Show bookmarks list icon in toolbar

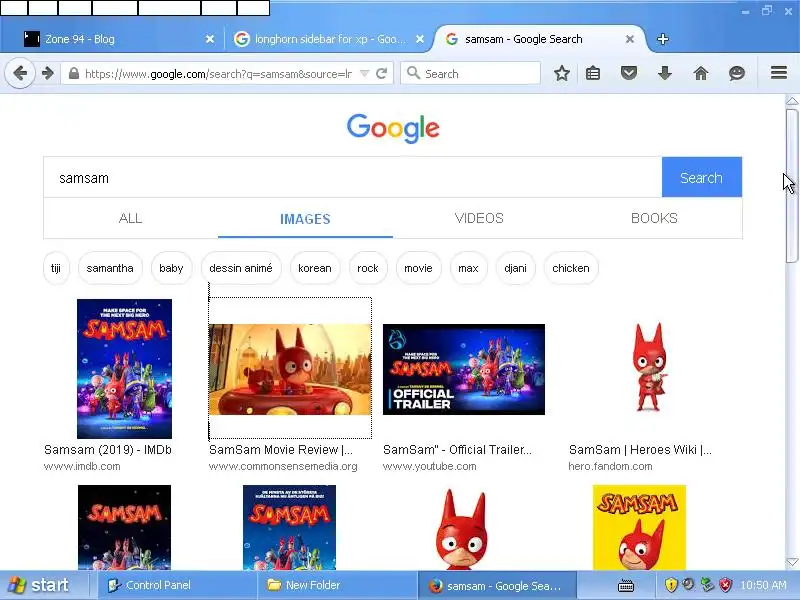pyautogui.click(x=593, y=73)
